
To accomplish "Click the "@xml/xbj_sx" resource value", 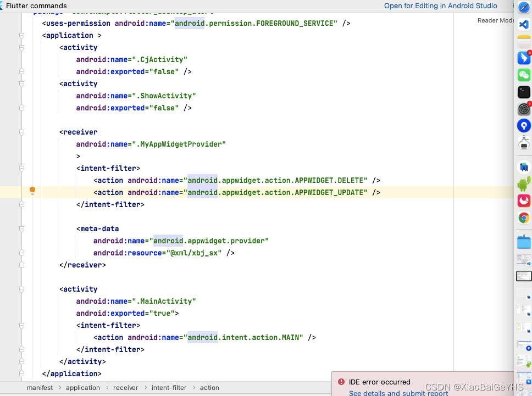I will point(194,253).
